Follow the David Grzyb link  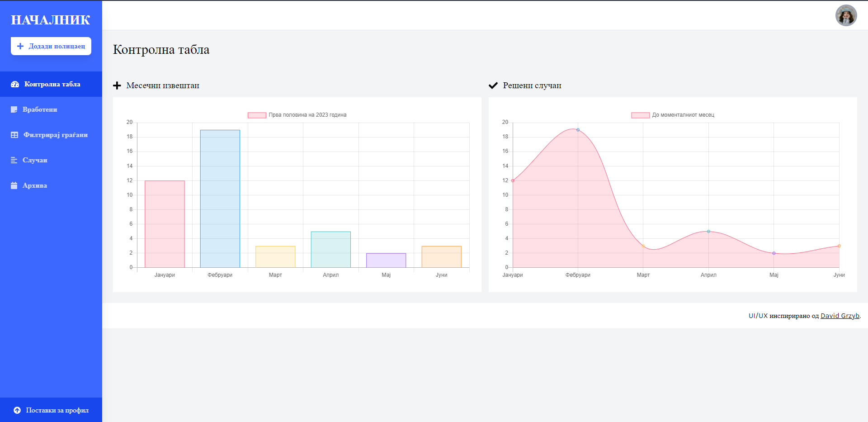click(x=840, y=316)
